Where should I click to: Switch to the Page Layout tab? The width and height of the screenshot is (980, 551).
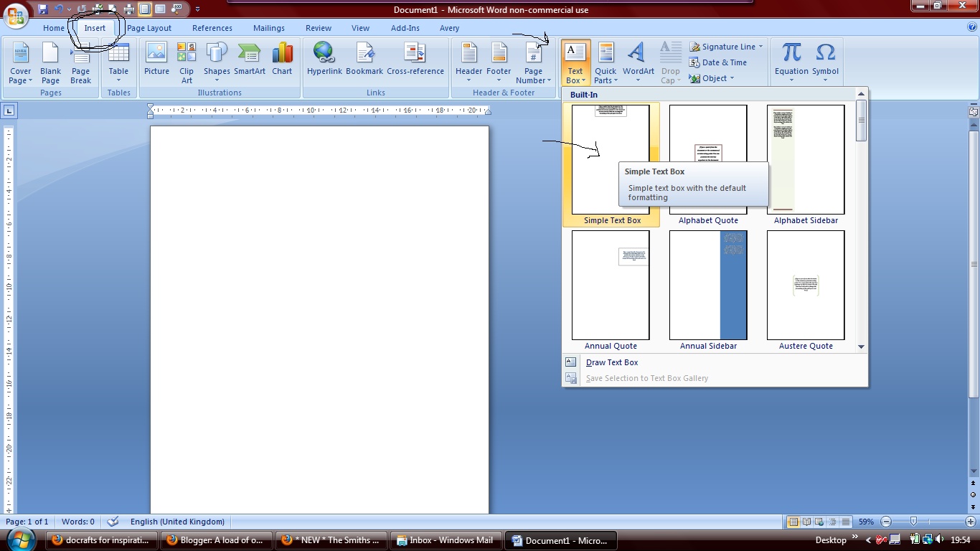point(149,28)
